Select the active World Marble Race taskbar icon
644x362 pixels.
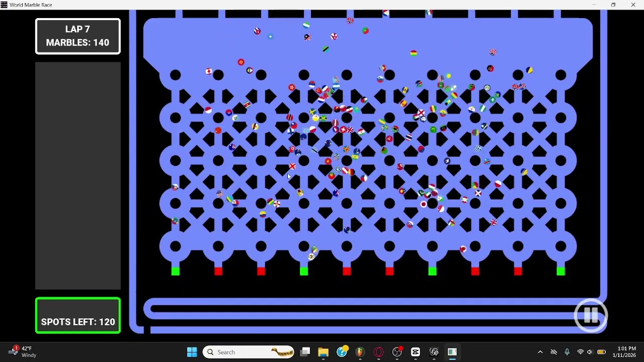(452, 352)
